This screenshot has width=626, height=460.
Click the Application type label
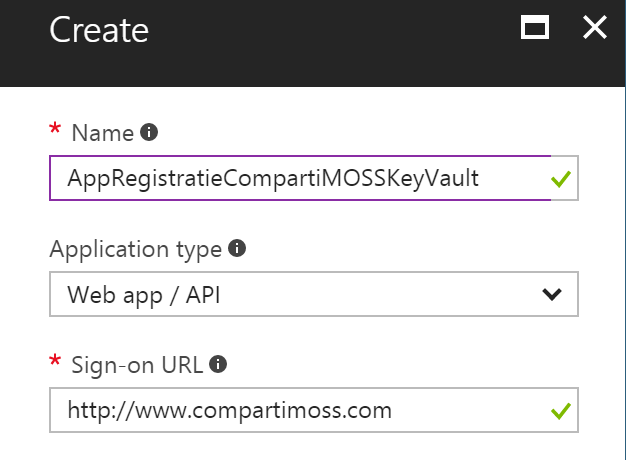(x=135, y=248)
